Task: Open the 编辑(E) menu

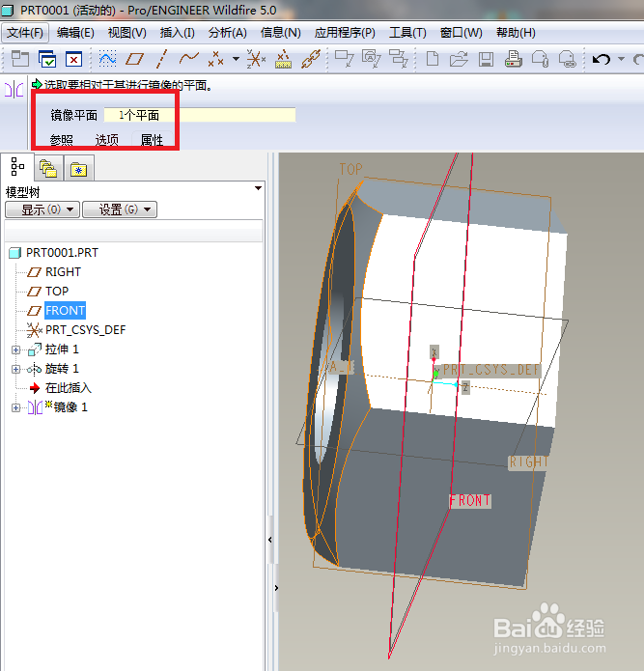Action: tap(75, 33)
